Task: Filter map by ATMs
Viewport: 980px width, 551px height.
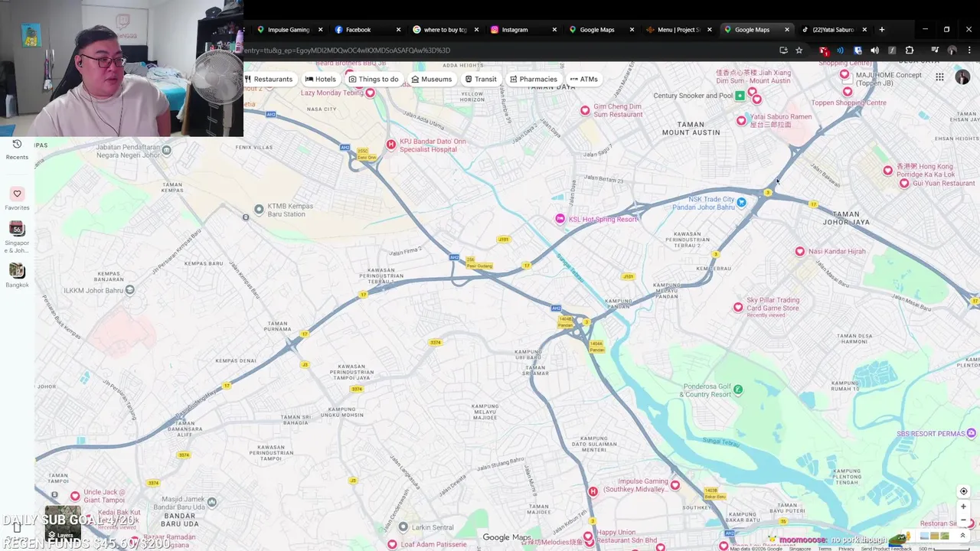Action: 583,79
